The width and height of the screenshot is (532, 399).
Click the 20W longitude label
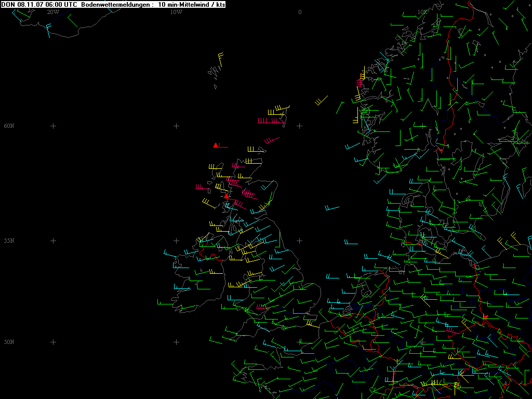(x=52, y=12)
